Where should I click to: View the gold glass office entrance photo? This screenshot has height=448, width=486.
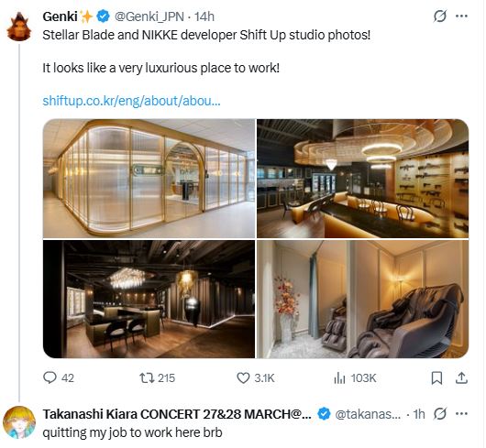click(x=149, y=179)
